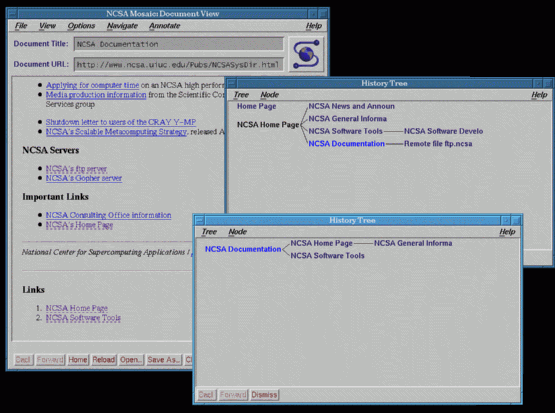Open numbered link NCSA Software Tools
555x413 pixels.
click(x=83, y=318)
